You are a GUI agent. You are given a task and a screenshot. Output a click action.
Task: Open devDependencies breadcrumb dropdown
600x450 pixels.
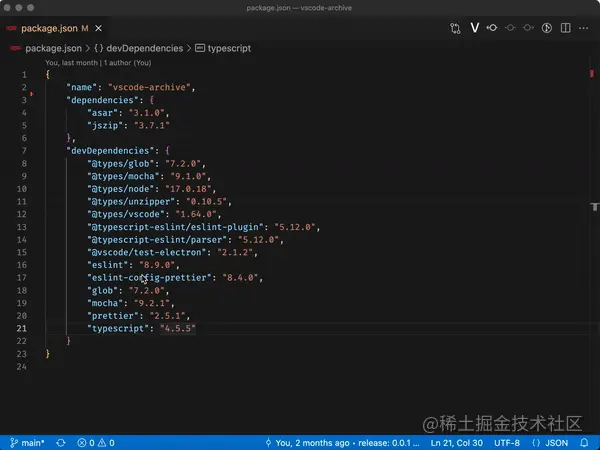[x=144, y=47]
